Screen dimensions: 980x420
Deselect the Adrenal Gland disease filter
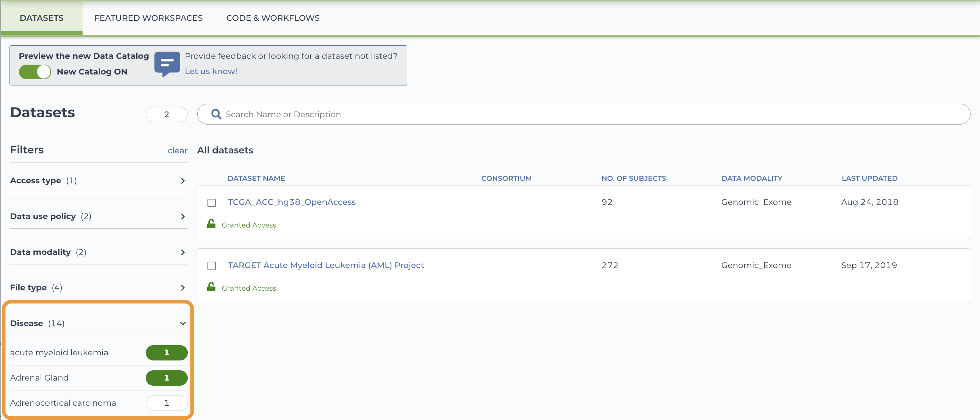[x=167, y=378]
